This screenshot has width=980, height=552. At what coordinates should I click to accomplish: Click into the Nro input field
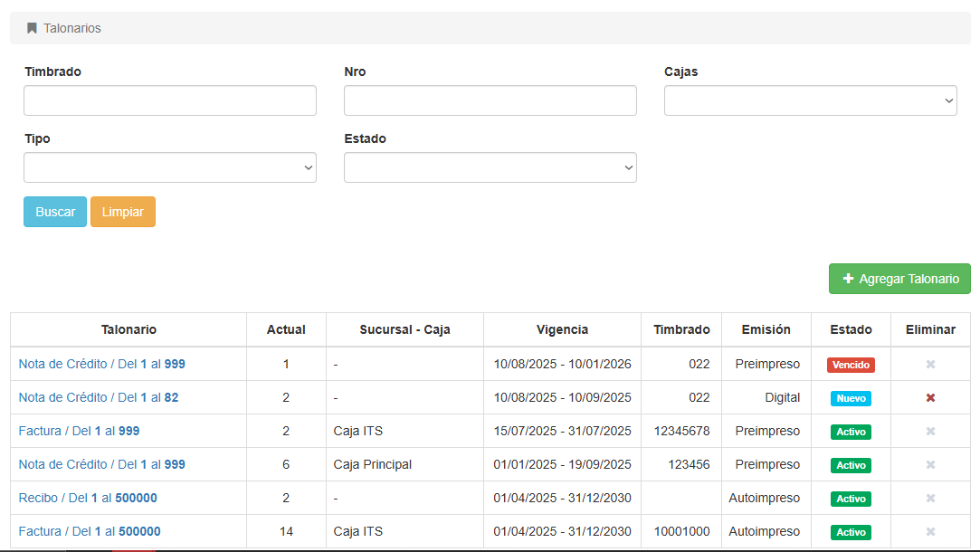click(490, 100)
